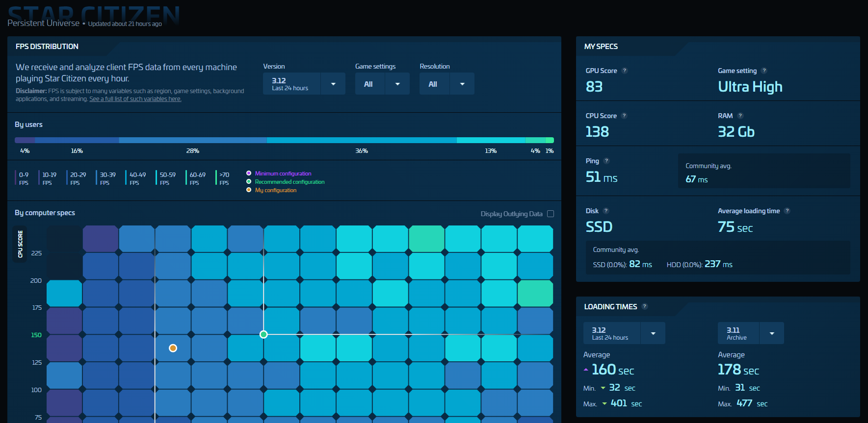Screen dimensions: 868x423
Task: Select the 40-49 FPS legend entry
Action: 136,178
